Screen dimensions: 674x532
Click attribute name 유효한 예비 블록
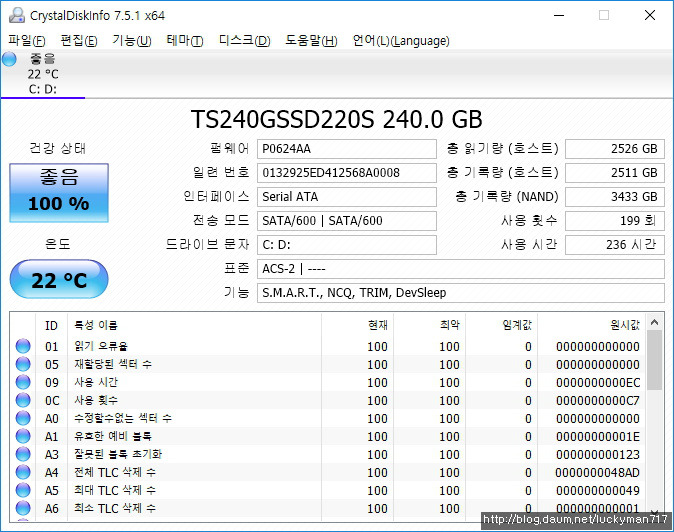[113, 436]
